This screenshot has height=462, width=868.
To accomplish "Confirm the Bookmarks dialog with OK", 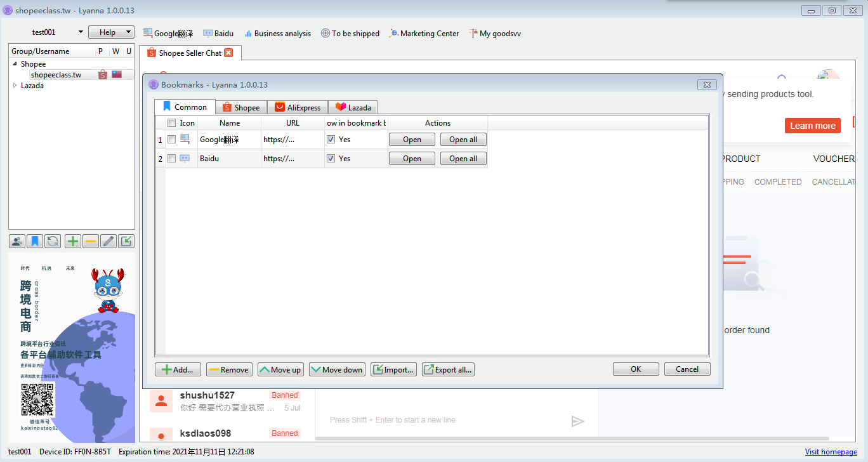I will (636, 369).
